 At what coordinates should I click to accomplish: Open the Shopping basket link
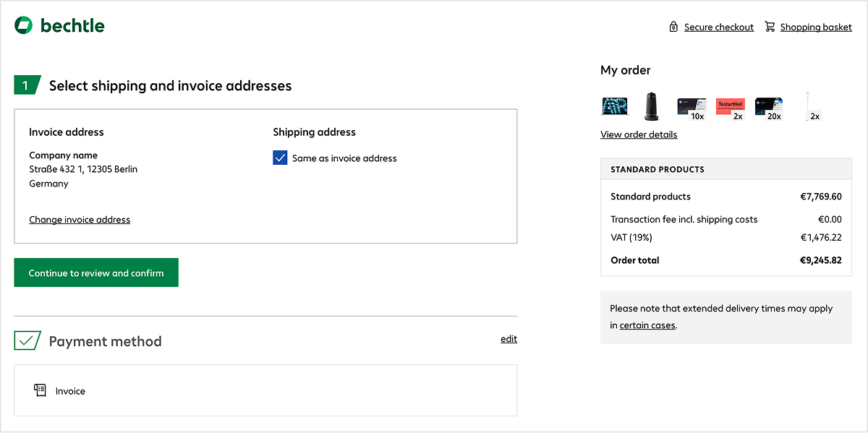tap(816, 27)
